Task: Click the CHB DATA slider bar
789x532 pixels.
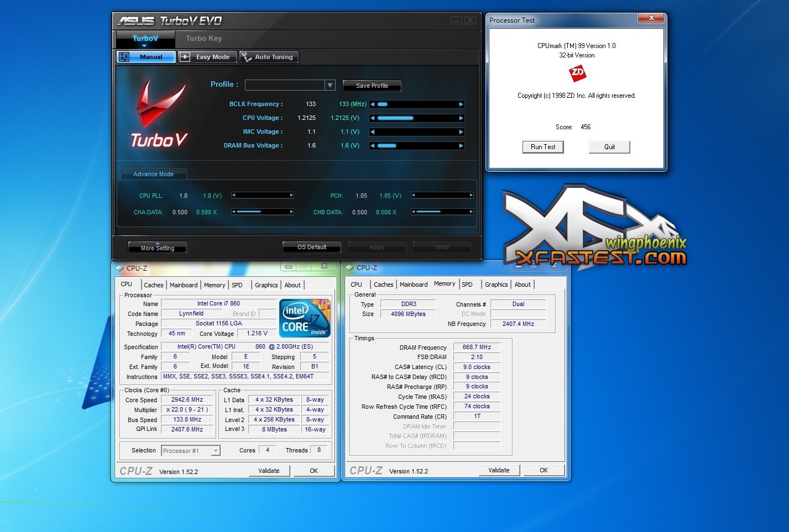Action: 442,212
